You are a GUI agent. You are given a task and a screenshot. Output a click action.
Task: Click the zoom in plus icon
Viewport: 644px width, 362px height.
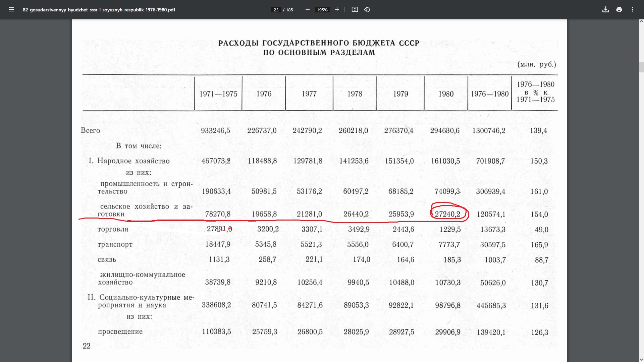pos(337,9)
